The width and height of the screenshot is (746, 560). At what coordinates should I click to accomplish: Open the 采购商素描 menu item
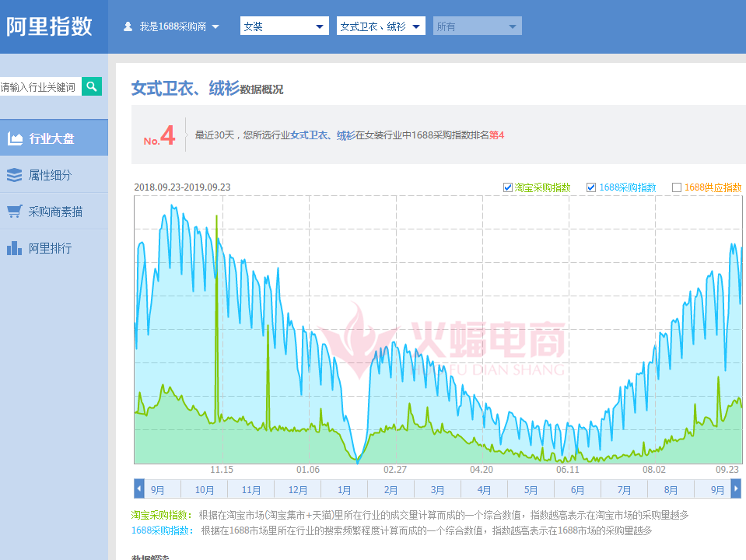click(54, 212)
